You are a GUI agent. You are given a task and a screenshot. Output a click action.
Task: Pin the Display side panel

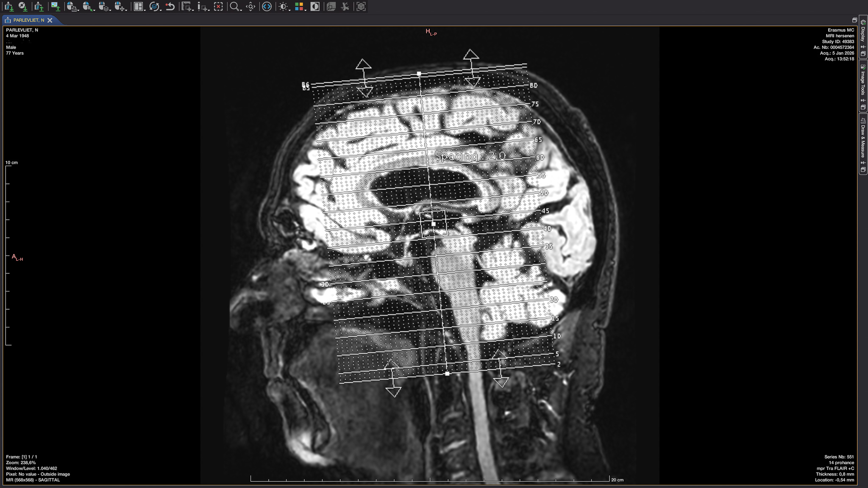[x=863, y=47]
